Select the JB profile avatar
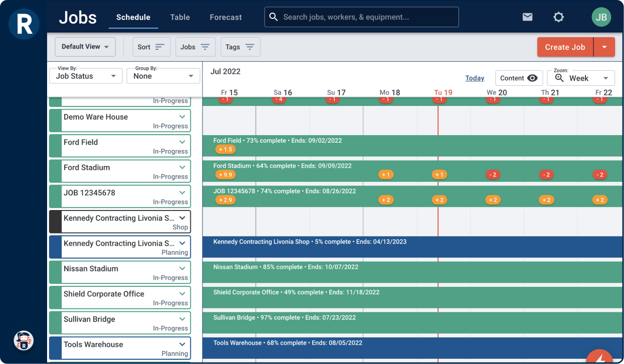 [x=601, y=16]
